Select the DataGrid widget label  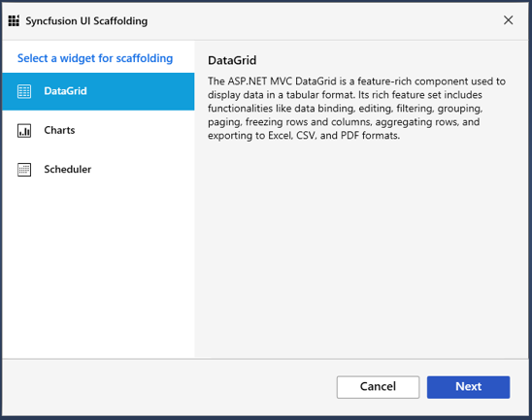point(65,91)
